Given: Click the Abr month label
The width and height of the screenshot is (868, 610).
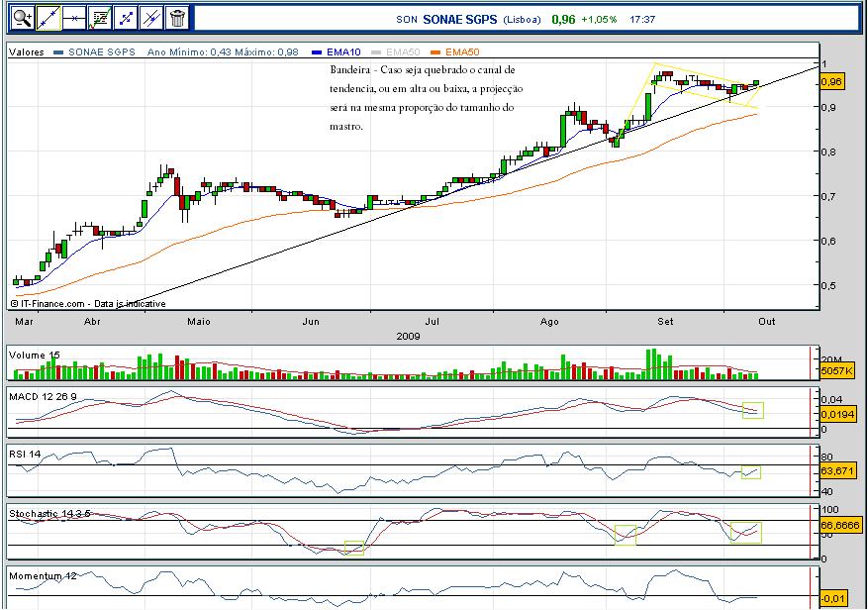Looking at the screenshot, I should (92, 322).
